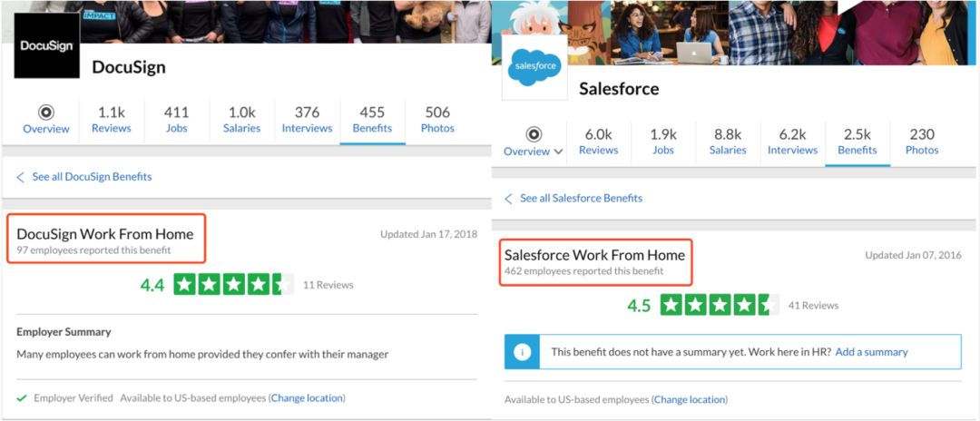Screen dimensions: 980x421
Task: Expand the Salesforce Overview dropdown arrow
Action: point(558,152)
